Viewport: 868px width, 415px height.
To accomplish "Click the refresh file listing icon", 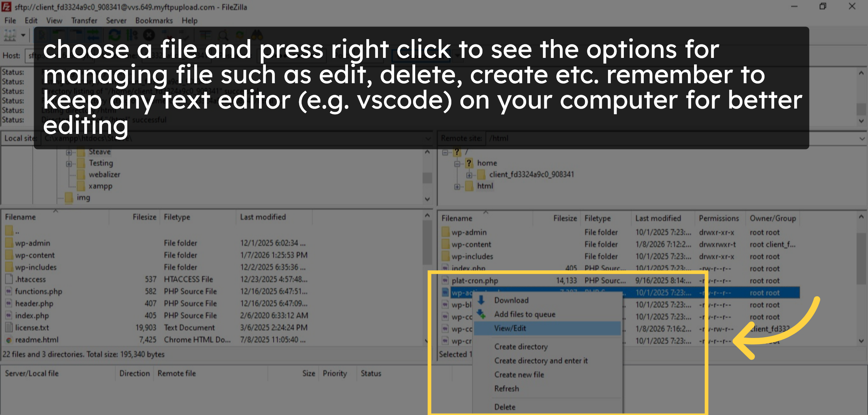I will coord(115,35).
